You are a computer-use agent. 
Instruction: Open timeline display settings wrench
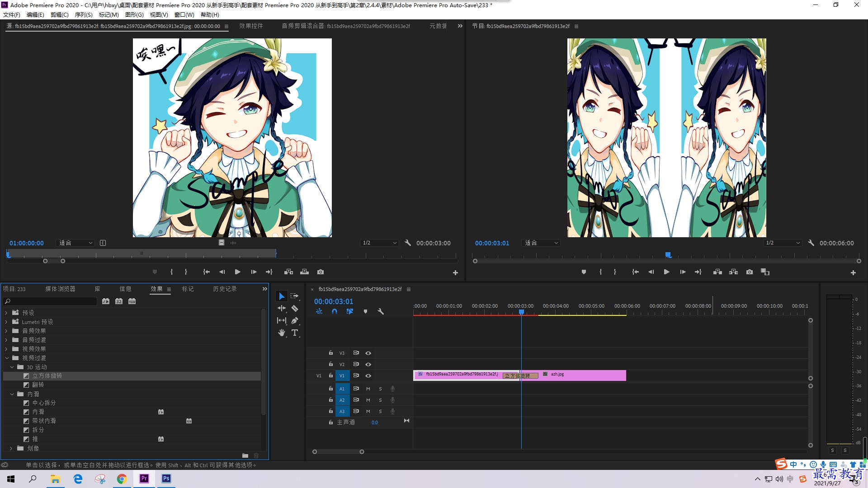pyautogui.click(x=381, y=311)
